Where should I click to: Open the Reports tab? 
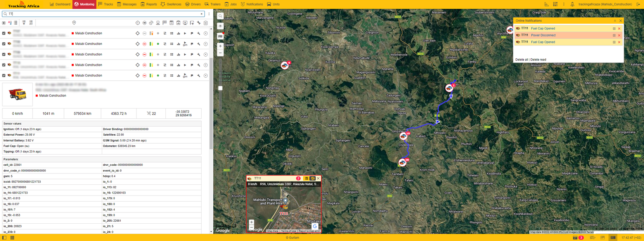click(x=149, y=4)
